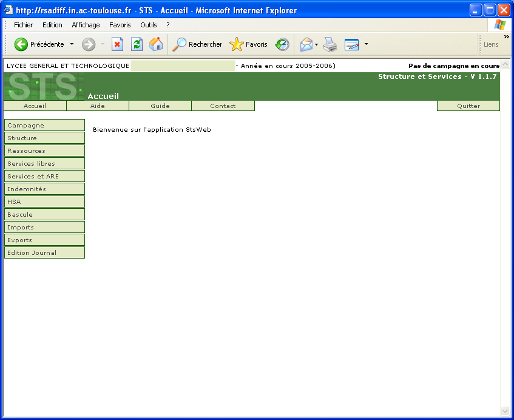Open the Services libres sidebar section
This screenshot has width=514, height=420.
pyautogui.click(x=44, y=164)
